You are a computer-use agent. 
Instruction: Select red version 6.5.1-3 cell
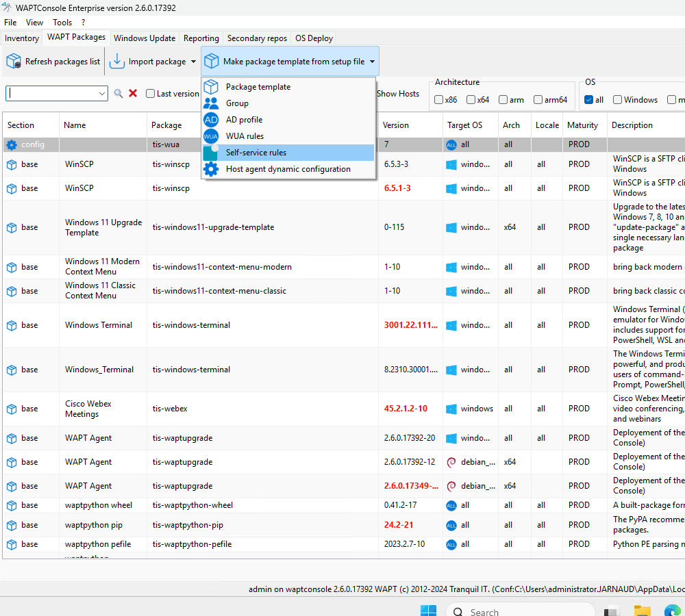tap(410, 189)
